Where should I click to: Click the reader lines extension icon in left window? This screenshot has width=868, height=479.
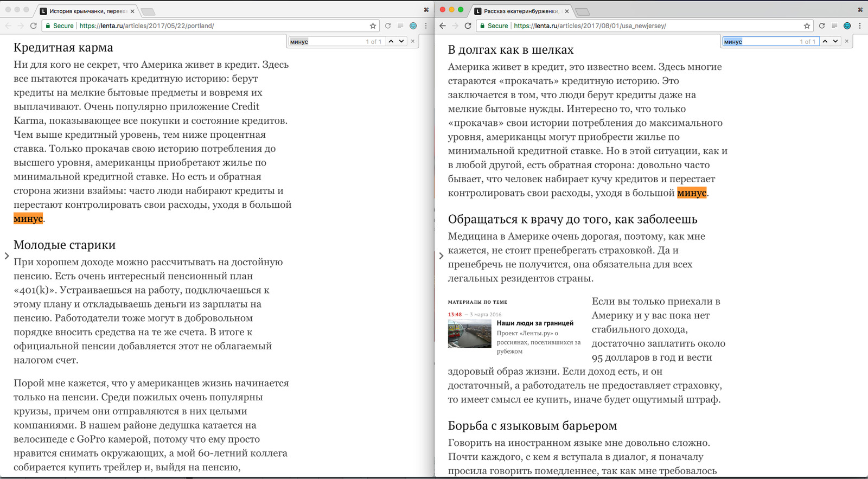[400, 25]
